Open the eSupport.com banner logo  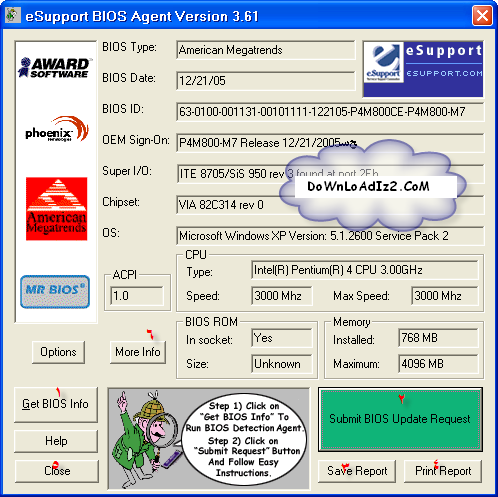[423, 69]
